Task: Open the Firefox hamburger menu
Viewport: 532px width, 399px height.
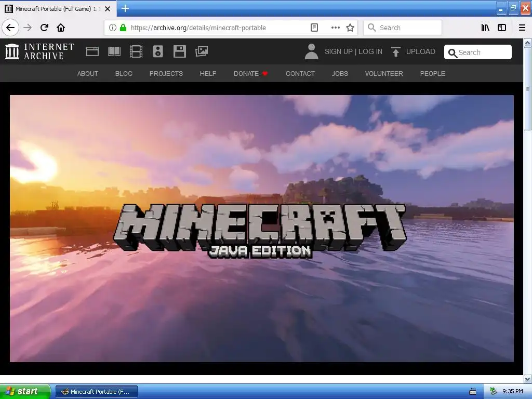Action: (x=522, y=28)
